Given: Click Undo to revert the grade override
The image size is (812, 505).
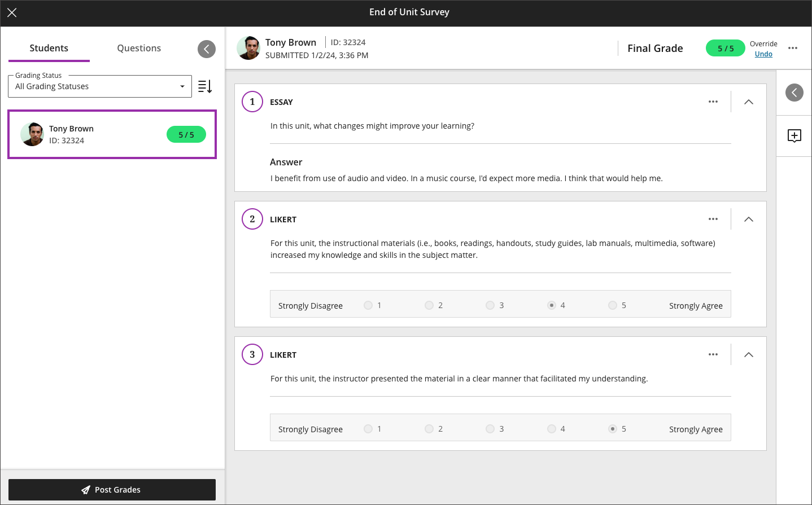Looking at the screenshot, I should [763, 54].
